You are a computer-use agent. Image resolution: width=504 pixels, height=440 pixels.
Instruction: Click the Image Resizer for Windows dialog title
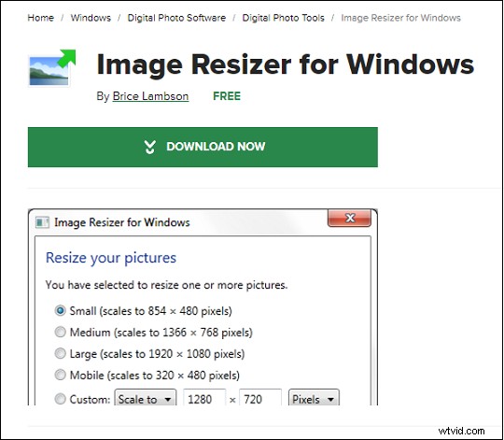click(x=122, y=222)
